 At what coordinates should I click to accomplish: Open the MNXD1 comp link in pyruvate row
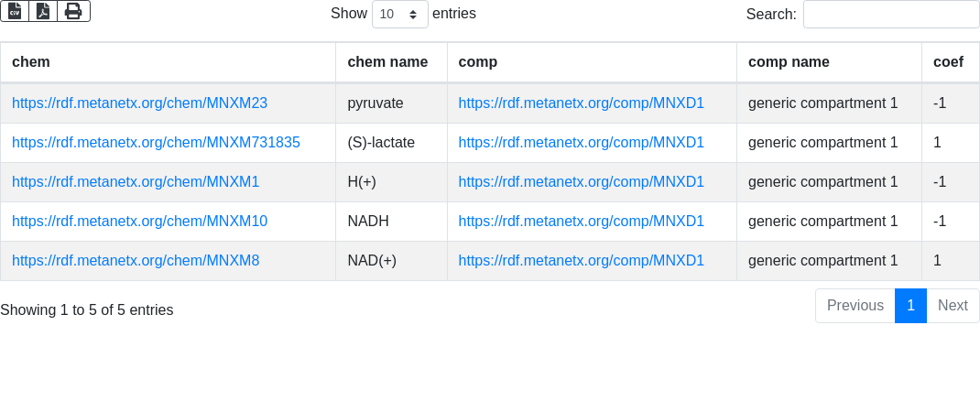click(x=581, y=103)
